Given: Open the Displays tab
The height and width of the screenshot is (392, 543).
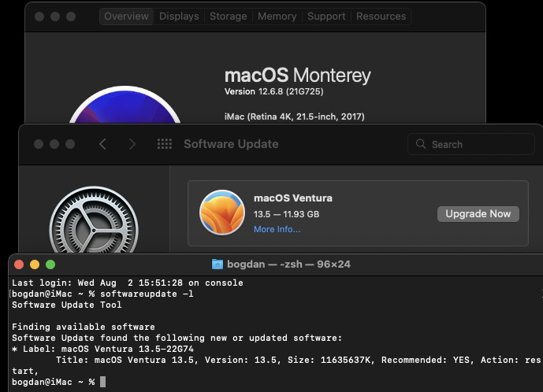Looking at the screenshot, I should tap(179, 17).
